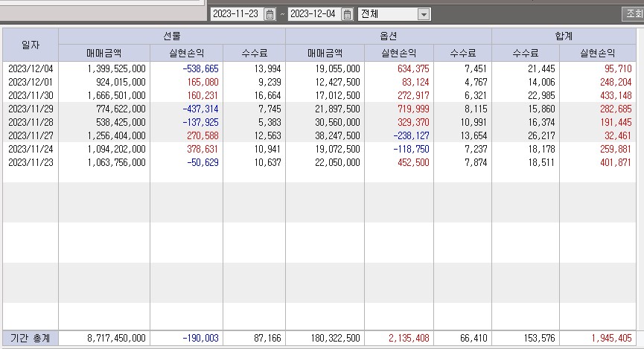Click the 기간 총계 row label
The width and height of the screenshot is (644, 349).
tap(31, 339)
